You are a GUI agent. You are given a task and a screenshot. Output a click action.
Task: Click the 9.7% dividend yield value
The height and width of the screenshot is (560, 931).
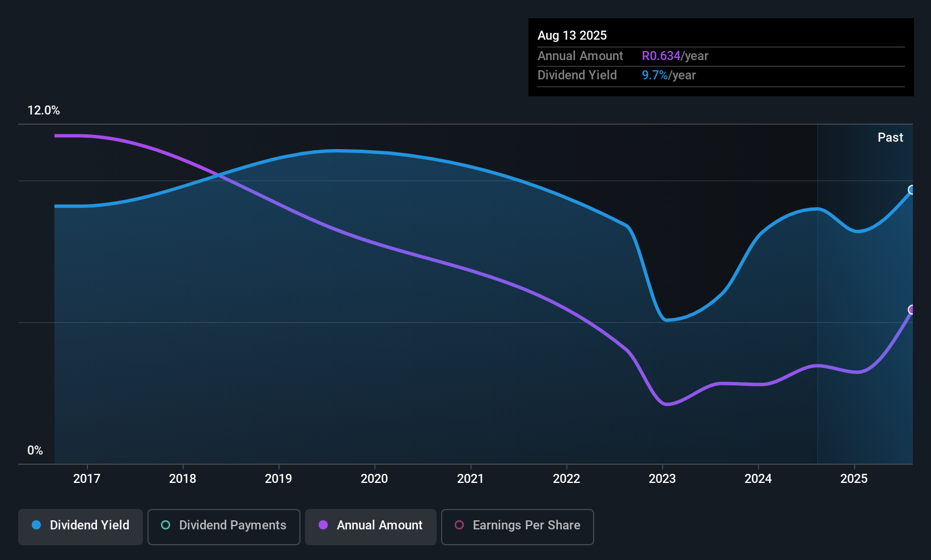tap(654, 75)
